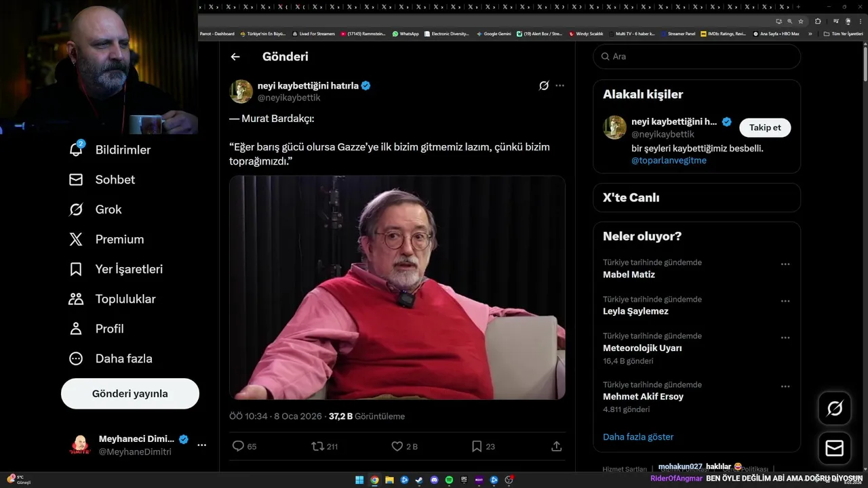The height and width of the screenshot is (488, 868).
Task: Click Takip et follow button
Action: point(765,127)
